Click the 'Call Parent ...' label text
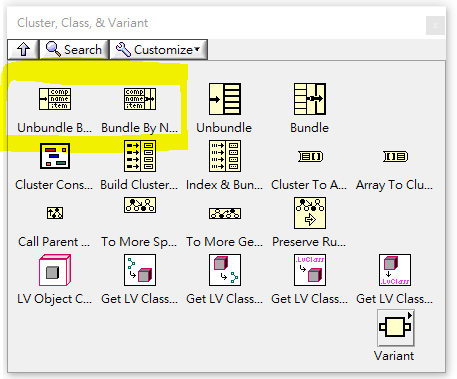Screen dimensions: 457x379 [x=54, y=242]
